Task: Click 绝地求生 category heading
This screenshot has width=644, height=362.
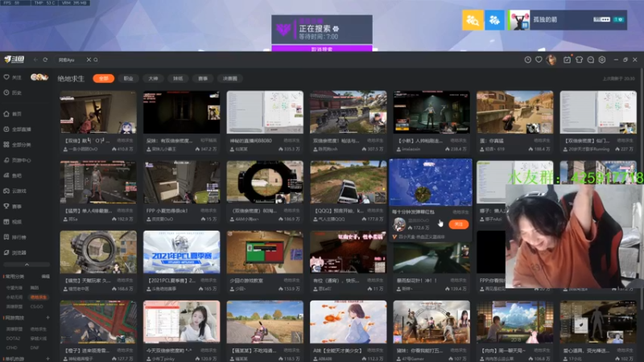Action: tap(71, 78)
